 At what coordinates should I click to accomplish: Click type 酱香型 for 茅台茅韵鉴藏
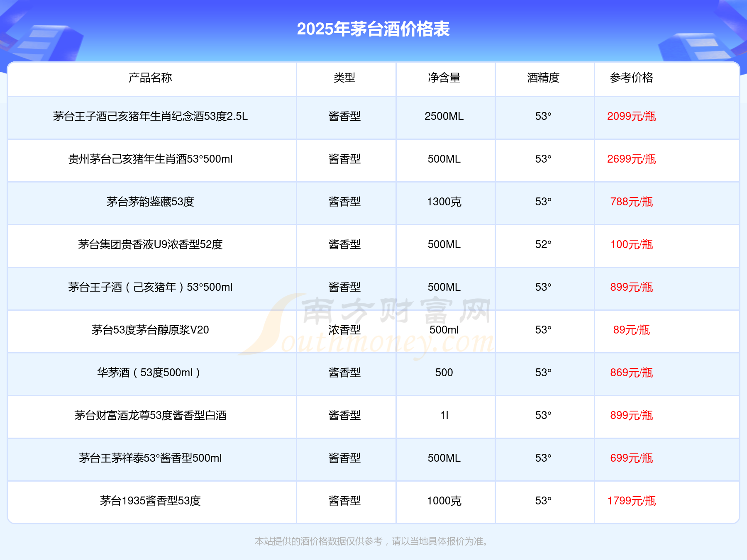[344, 202]
